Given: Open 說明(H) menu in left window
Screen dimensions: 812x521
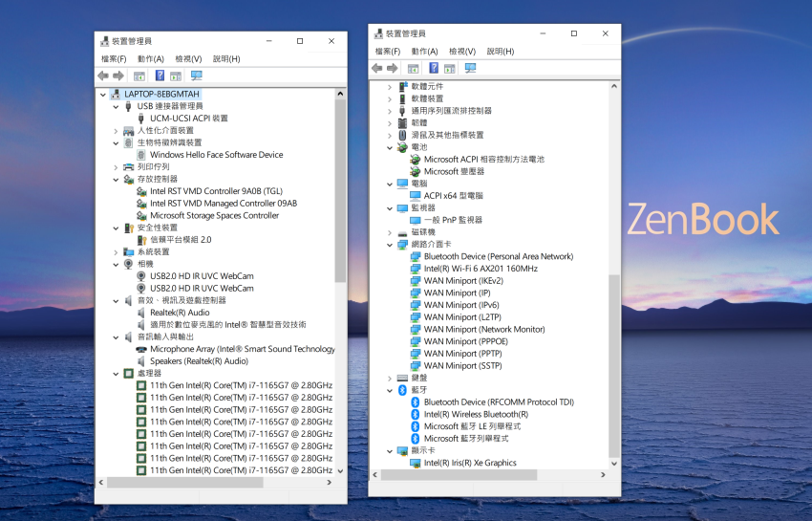Looking at the screenshot, I should tap(226, 59).
